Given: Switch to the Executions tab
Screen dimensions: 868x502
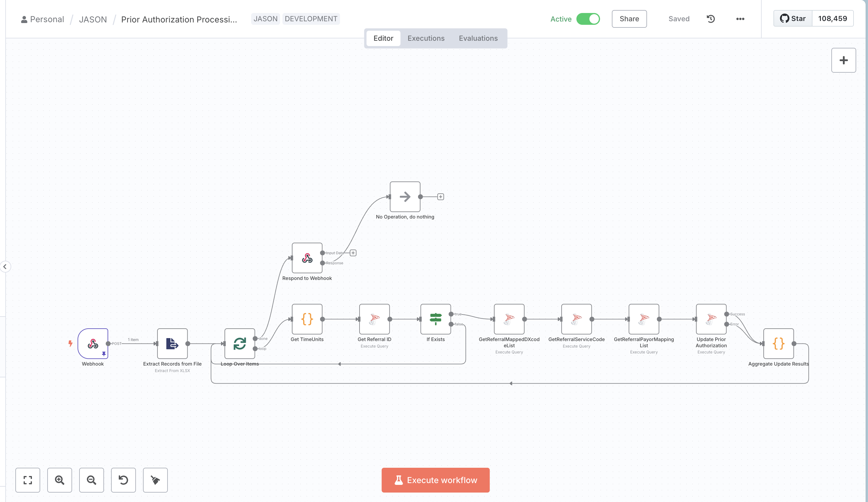Looking at the screenshot, I should coord(426,38).
